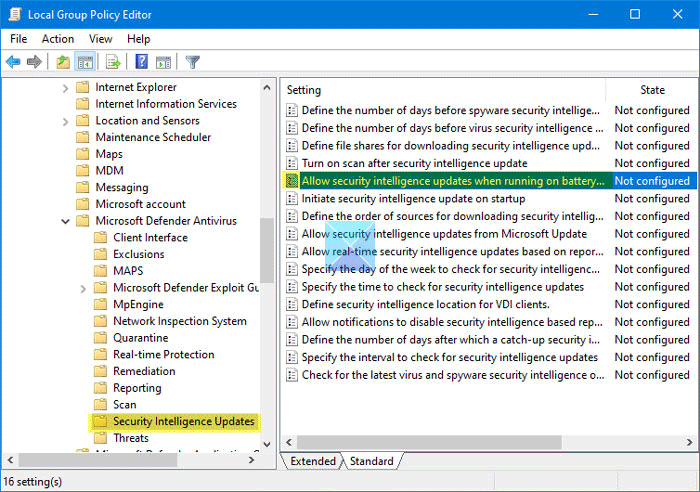
Task: Select the Reporting folder
Action: [x=137, y=388]
